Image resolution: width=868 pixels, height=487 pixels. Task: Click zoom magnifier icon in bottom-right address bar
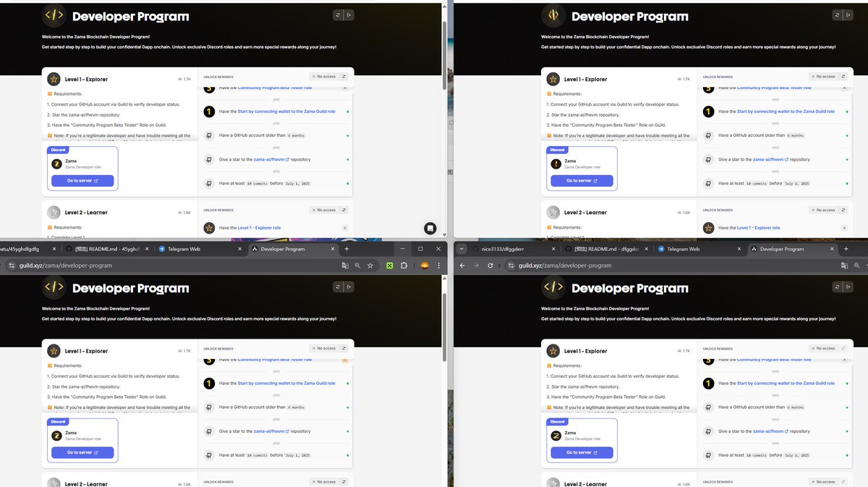(858, 266)
